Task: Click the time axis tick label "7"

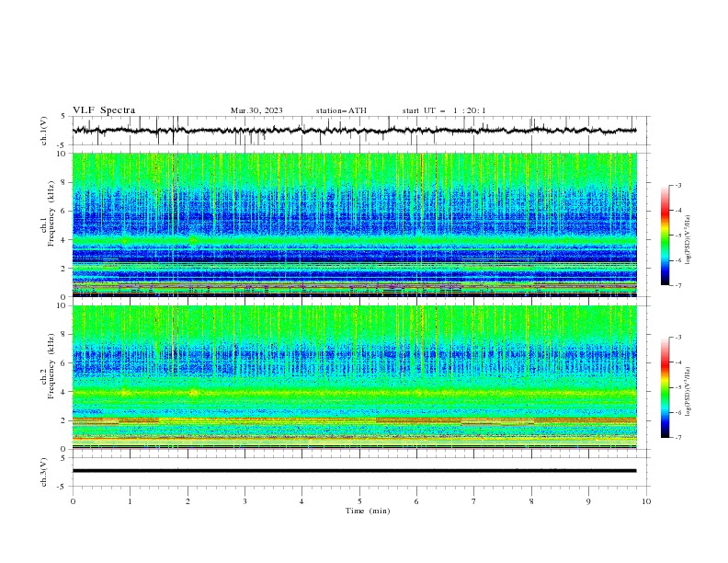Action: click(474, 501)
